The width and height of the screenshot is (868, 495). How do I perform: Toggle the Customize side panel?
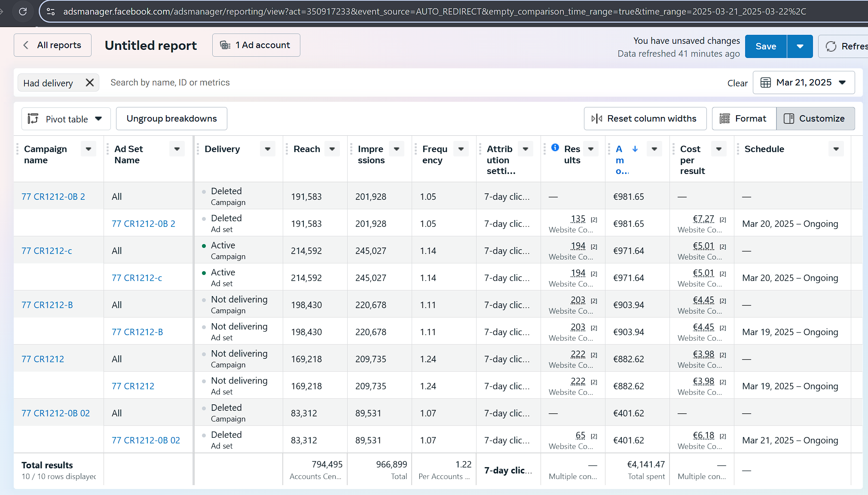coord(815,119)
